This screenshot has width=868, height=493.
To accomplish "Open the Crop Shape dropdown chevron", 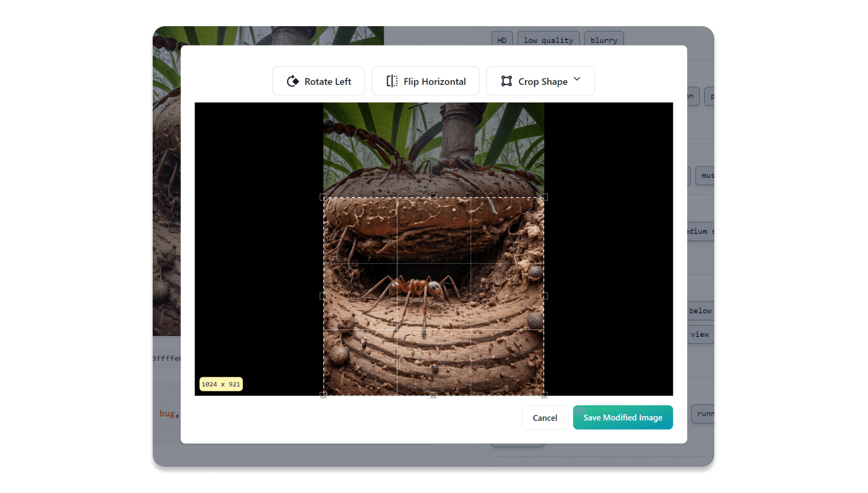I will [577, 80].
